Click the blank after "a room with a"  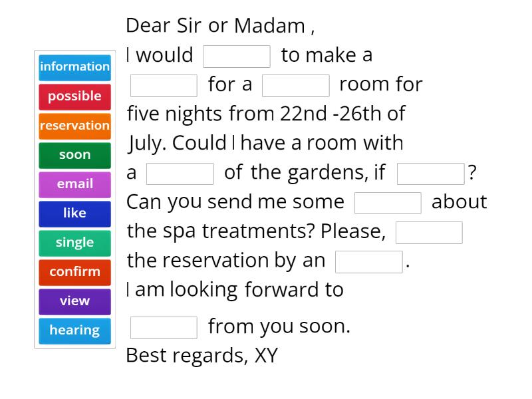pos(180,172)
